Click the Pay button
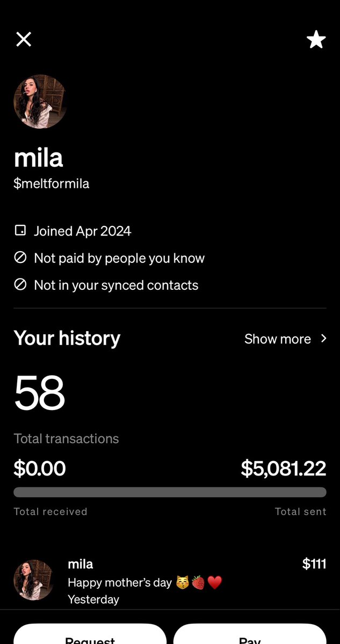 tap(250, 634)
